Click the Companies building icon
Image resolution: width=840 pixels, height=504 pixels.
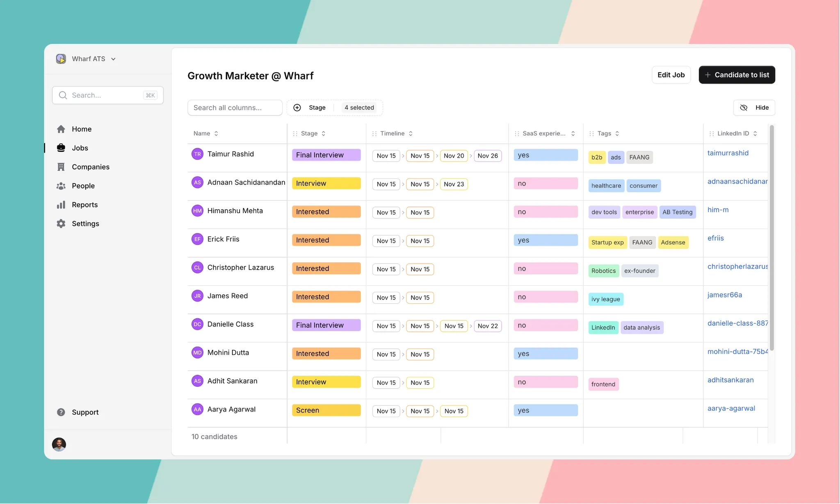(x=61, y=167)
